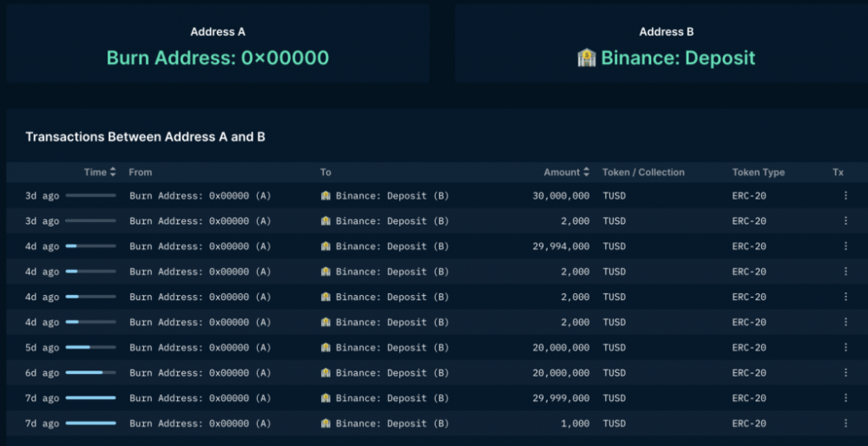Click TUSD token in the 30,000,000 row

click(x=614, y=195)
